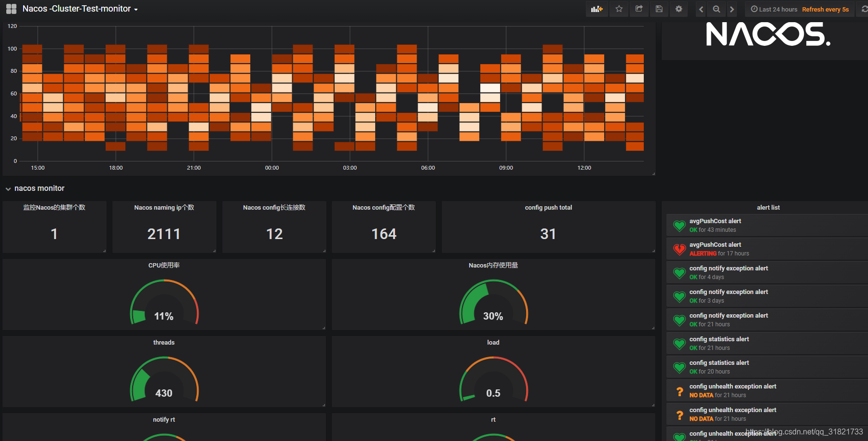Click the 0.5 load gauge

point(493,379)
